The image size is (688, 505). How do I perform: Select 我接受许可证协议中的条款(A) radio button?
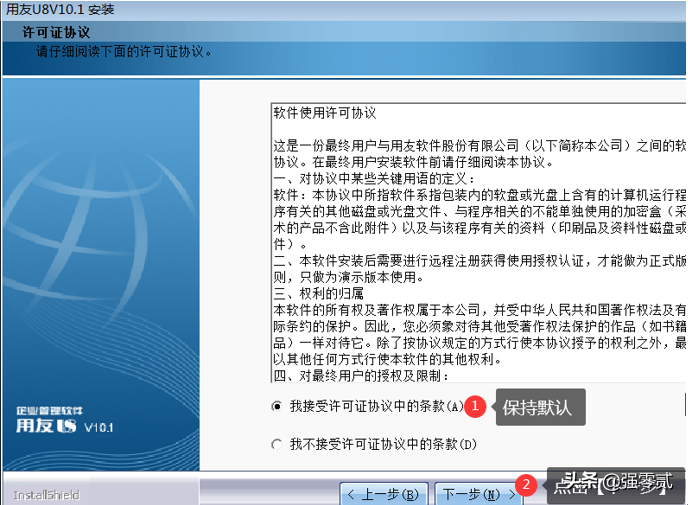tap(276, 407)
